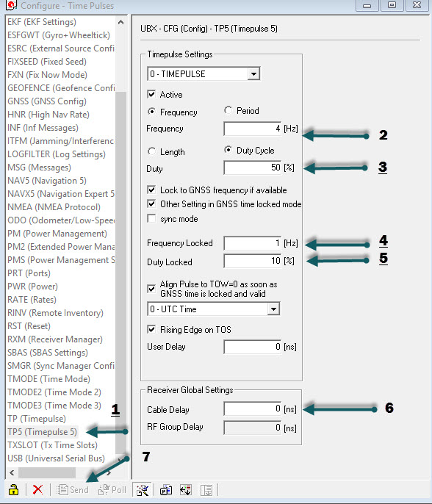Open the 0 - TIMEPULSE dropdown
The image size is (432, 504).
click(x=204, y=74)
